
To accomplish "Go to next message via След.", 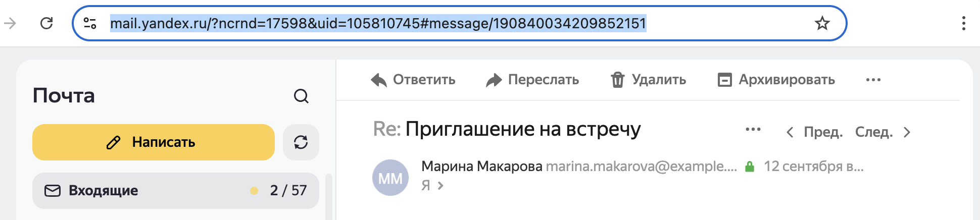I will click(883, 132).
